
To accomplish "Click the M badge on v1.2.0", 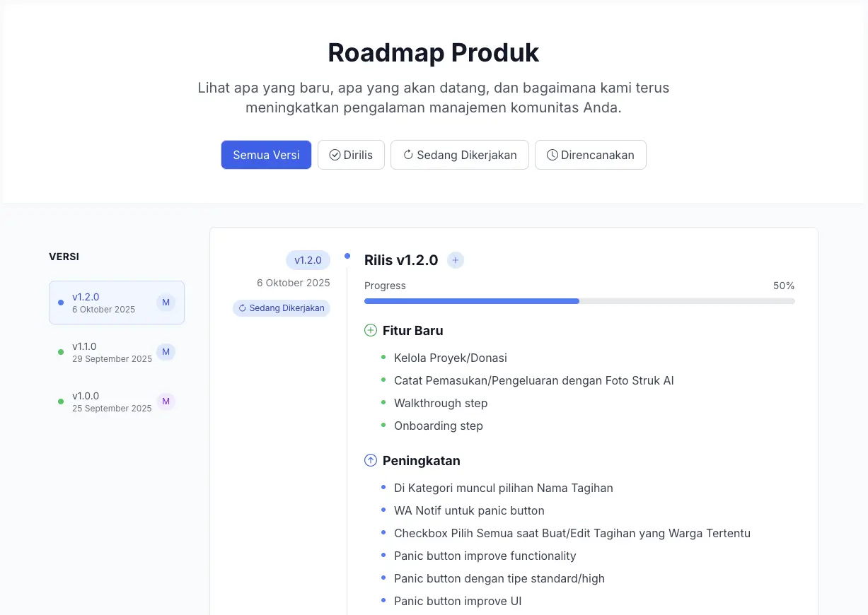I will point(166,303).
